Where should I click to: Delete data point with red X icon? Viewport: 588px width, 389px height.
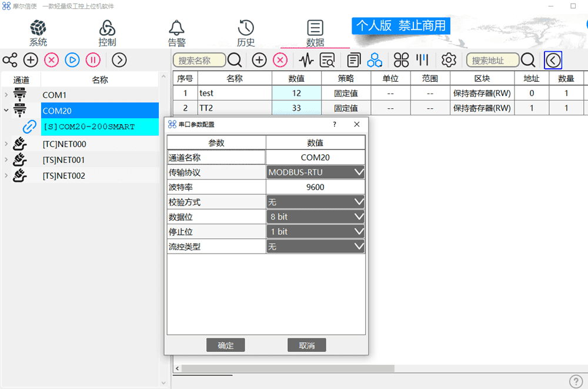click(x=280, y=60)
